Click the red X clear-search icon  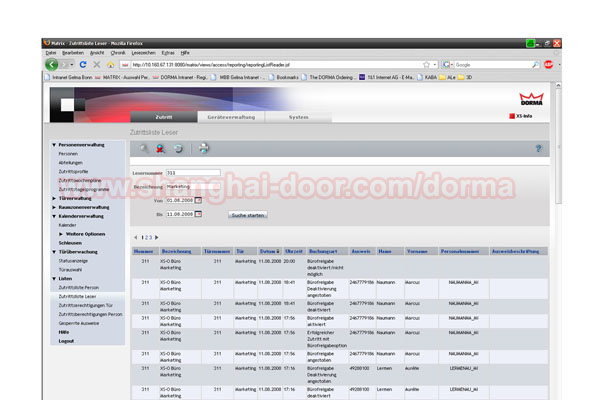160,149
